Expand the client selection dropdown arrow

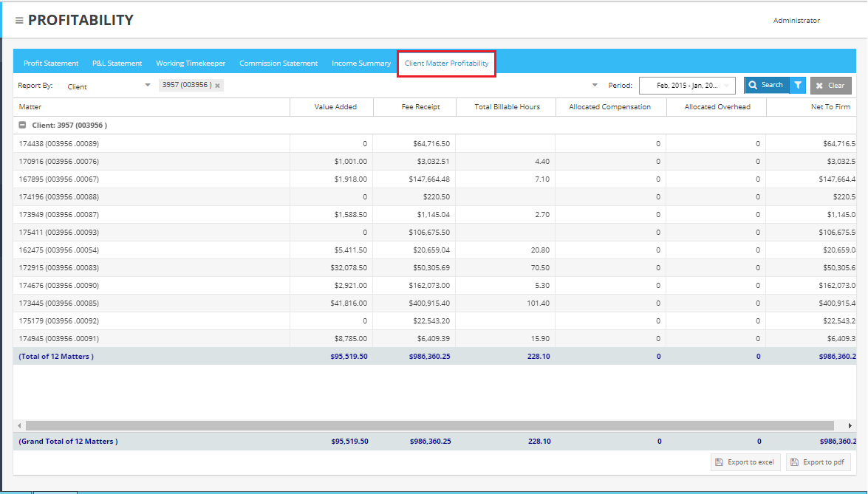[595, 85]
